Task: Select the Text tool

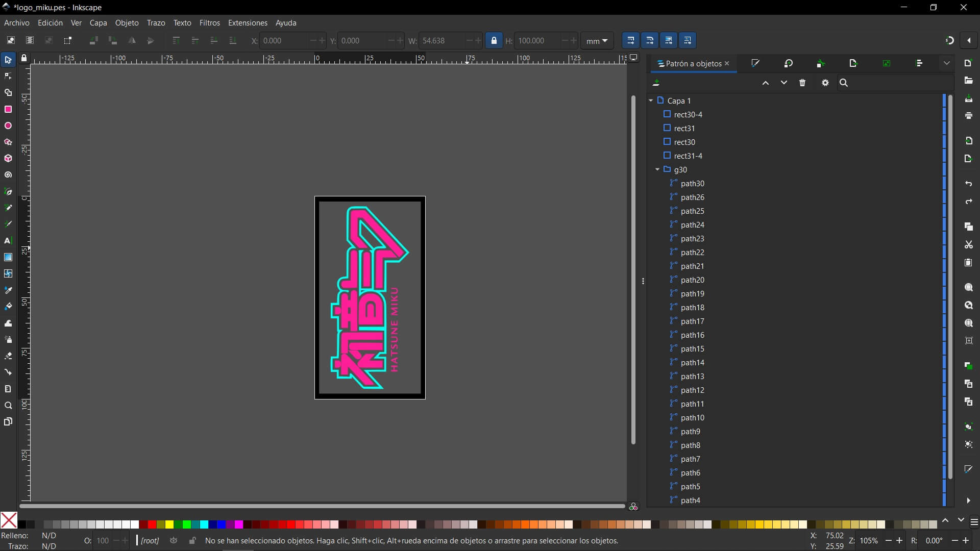Action: click(x=8, y=241)
